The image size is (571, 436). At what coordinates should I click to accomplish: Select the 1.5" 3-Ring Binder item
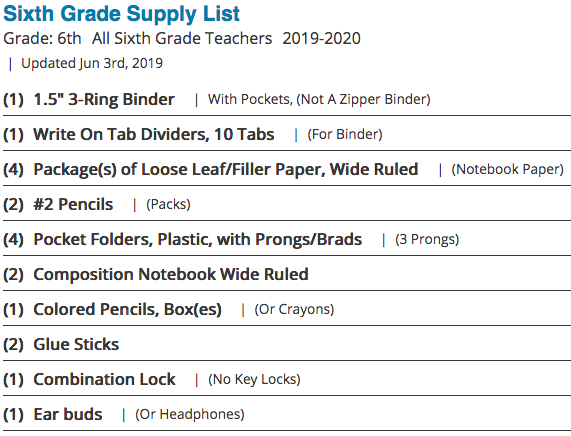click(104, 99)
